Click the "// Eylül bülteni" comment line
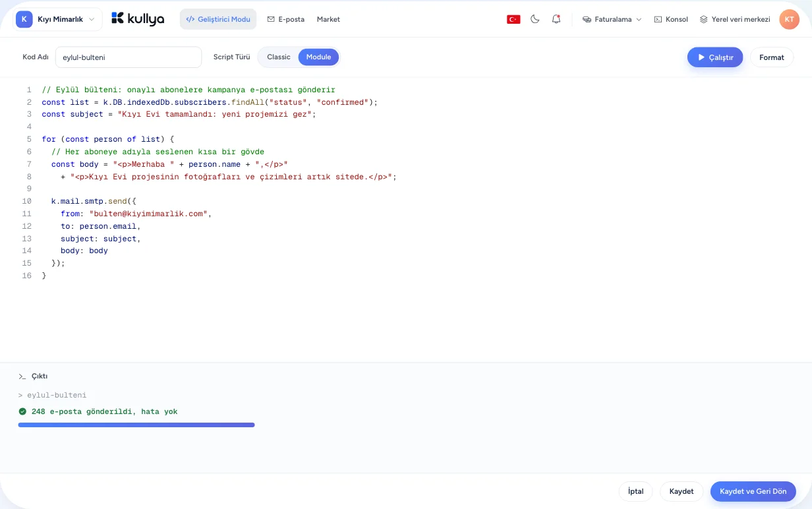Screen dimensions: 812x509 coord(188,90)
